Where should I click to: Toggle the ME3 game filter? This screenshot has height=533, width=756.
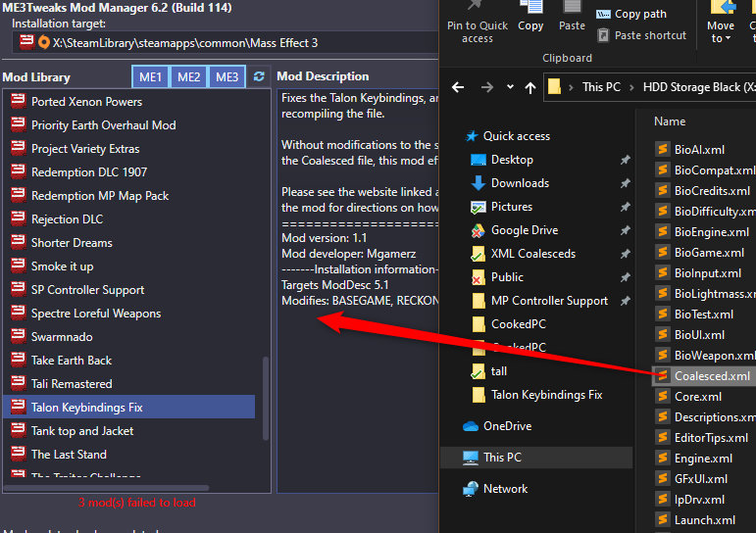pyautogui.click(x=227, y=77)
